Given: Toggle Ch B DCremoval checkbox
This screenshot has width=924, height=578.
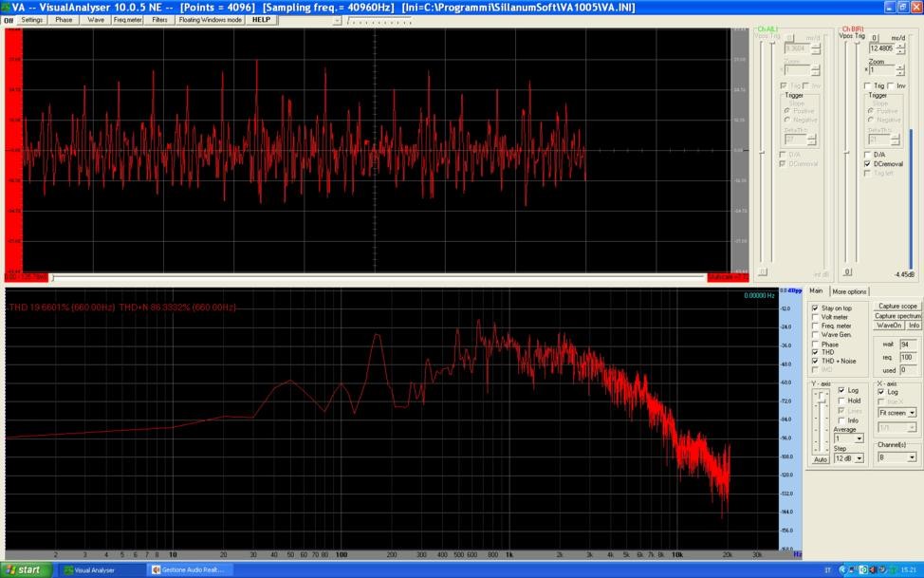Looking at the screenshot, I should point(867,163).
